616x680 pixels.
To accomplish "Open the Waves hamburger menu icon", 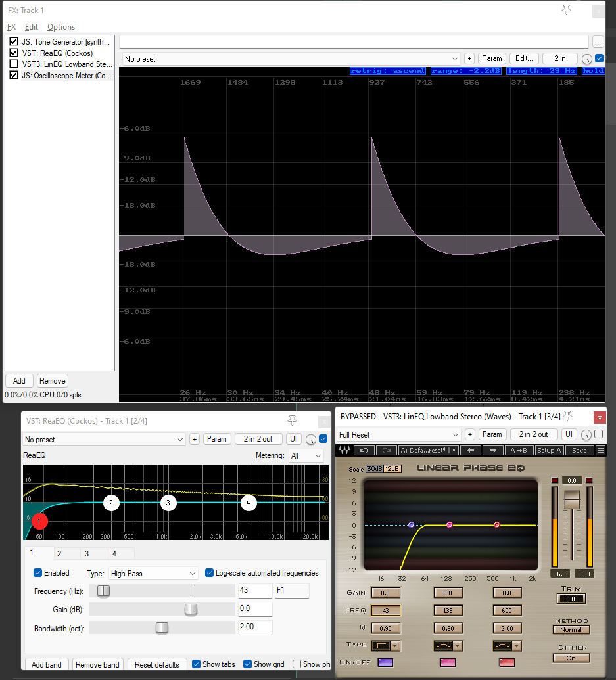I will coord(600,450).
